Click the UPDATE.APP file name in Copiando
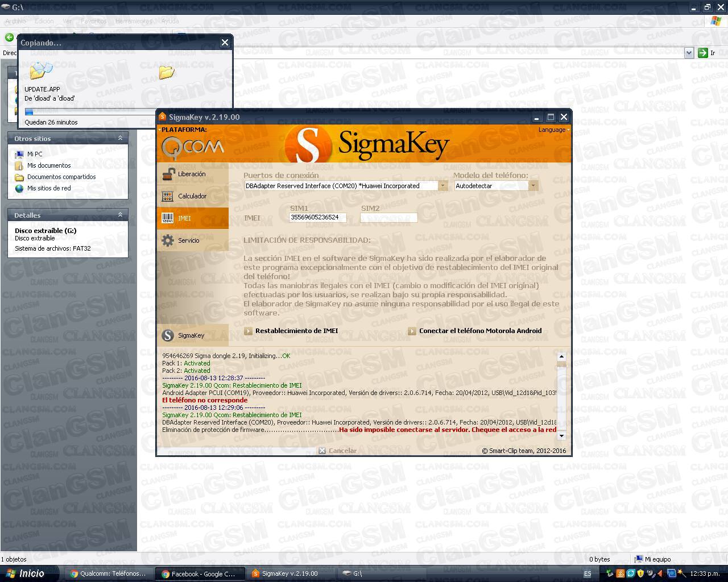Image resolution: width=728 pixels, height=582 pixels. point(42,89)
